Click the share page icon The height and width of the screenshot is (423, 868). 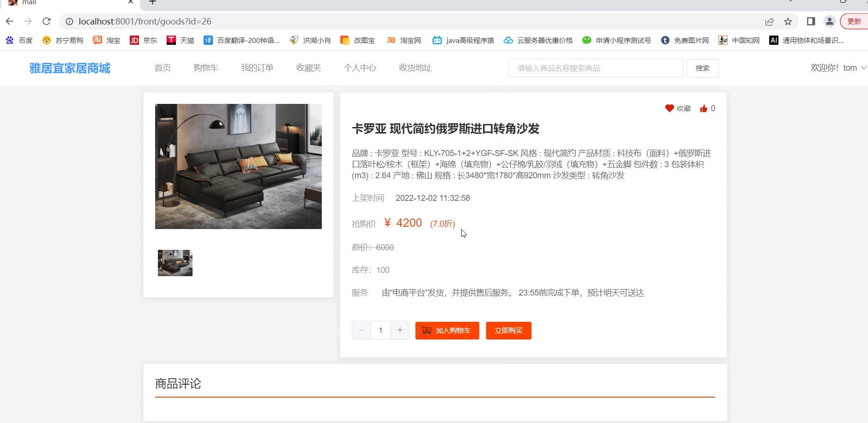coord(770,22)
